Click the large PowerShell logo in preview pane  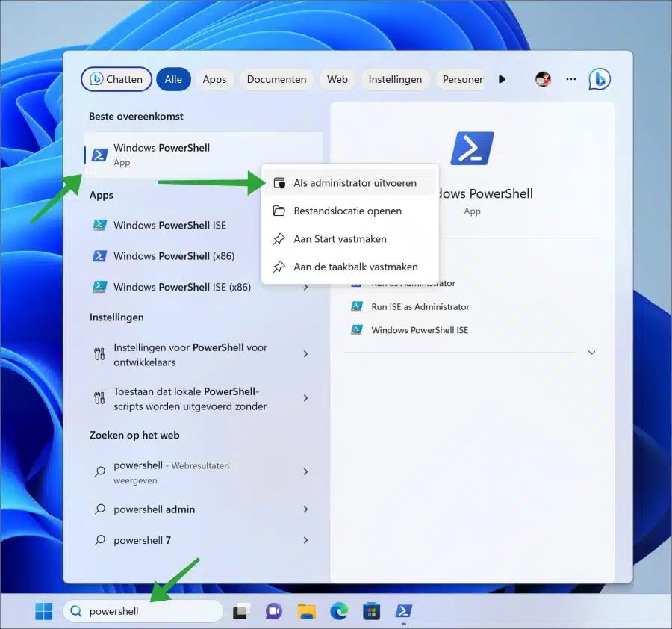[472, 149]
